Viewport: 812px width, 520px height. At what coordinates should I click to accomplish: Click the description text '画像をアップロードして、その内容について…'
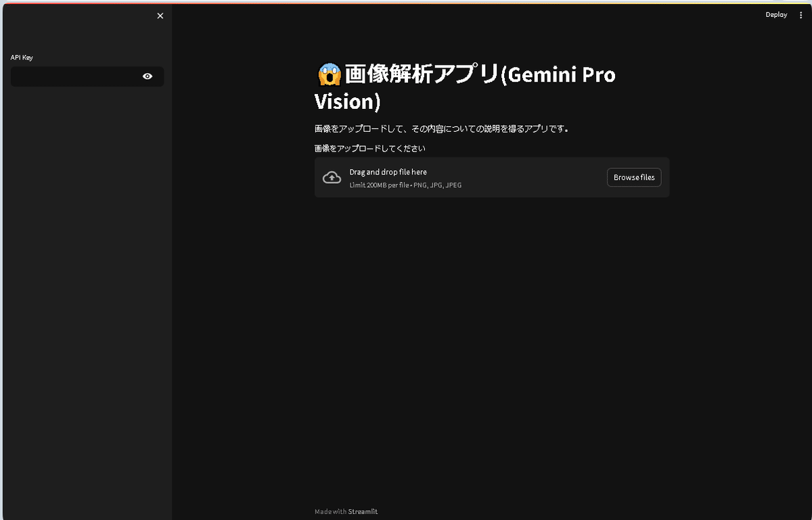(442, 128)
